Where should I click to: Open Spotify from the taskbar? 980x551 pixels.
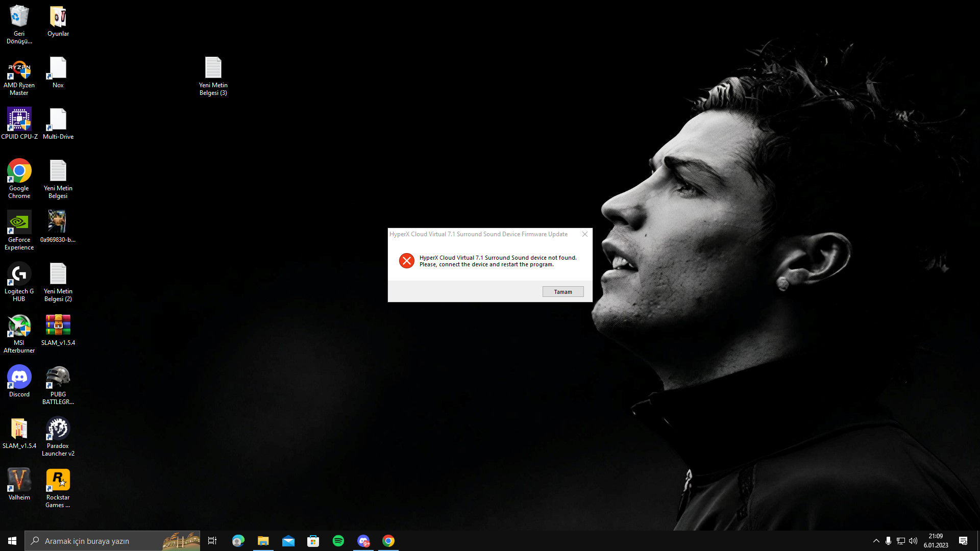click(338, 541)
